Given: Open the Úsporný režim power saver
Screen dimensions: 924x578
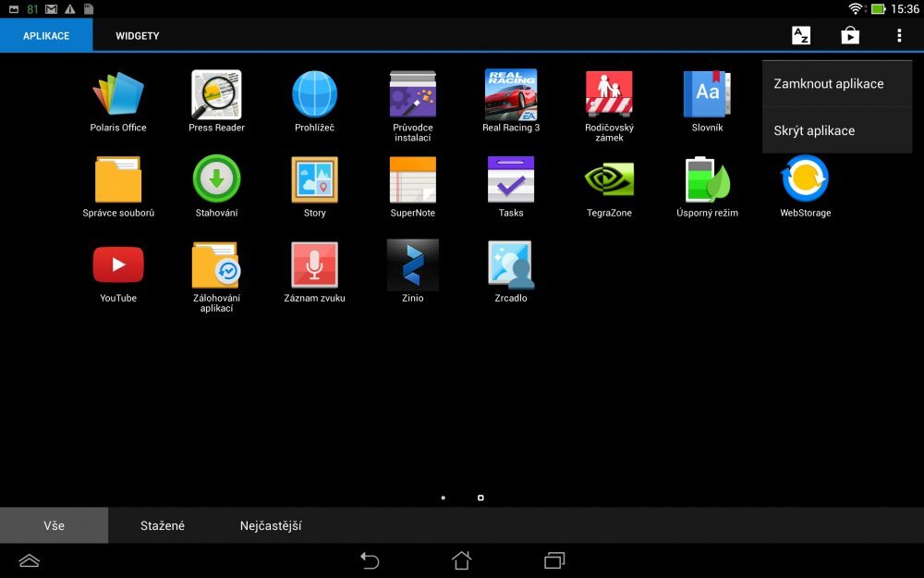Looking at the screenshot, I should point(706,180).
